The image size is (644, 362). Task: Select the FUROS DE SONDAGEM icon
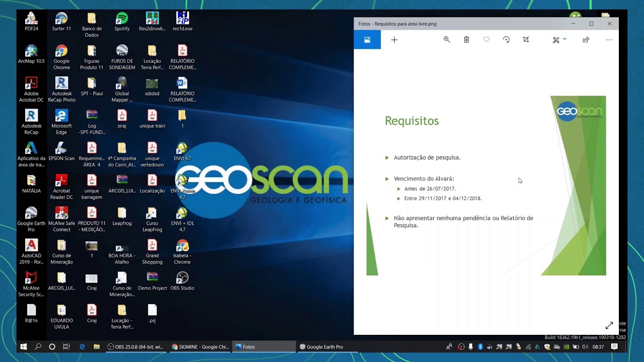click(x=122, y=57)
